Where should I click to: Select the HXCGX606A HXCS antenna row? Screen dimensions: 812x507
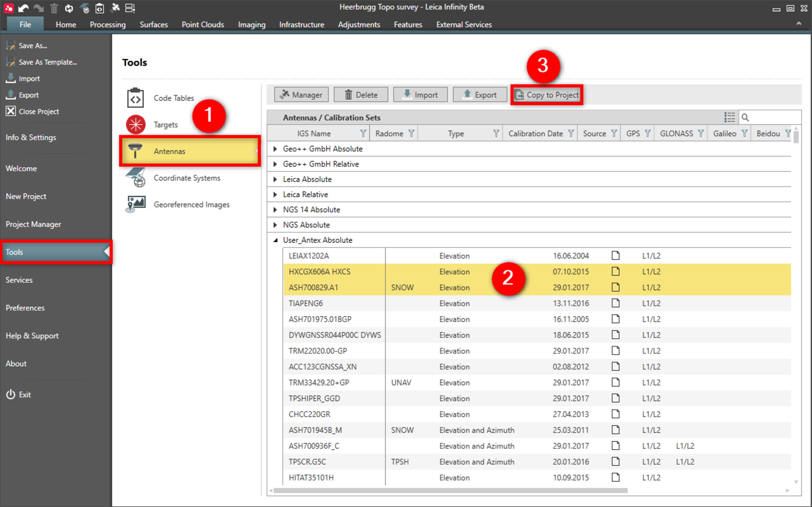(x=537, y=271)
